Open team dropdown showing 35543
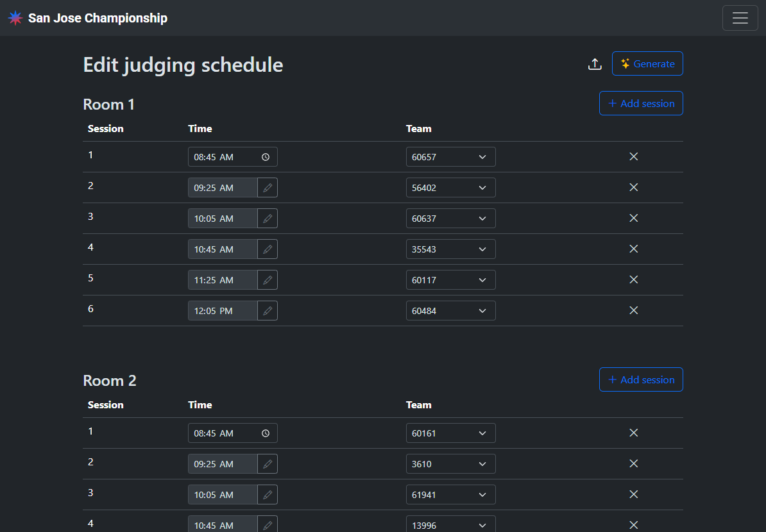Screen dimensions: 766x532 [x=450, y=249]
